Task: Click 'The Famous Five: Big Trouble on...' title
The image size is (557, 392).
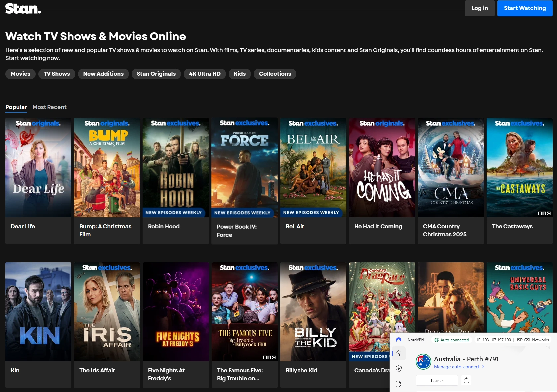Action: (240, 374)
